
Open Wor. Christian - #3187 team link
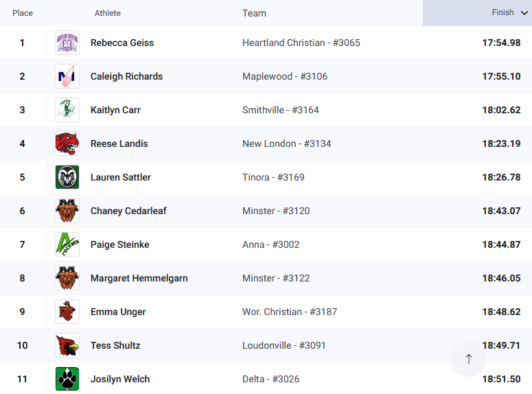point(290,312)
